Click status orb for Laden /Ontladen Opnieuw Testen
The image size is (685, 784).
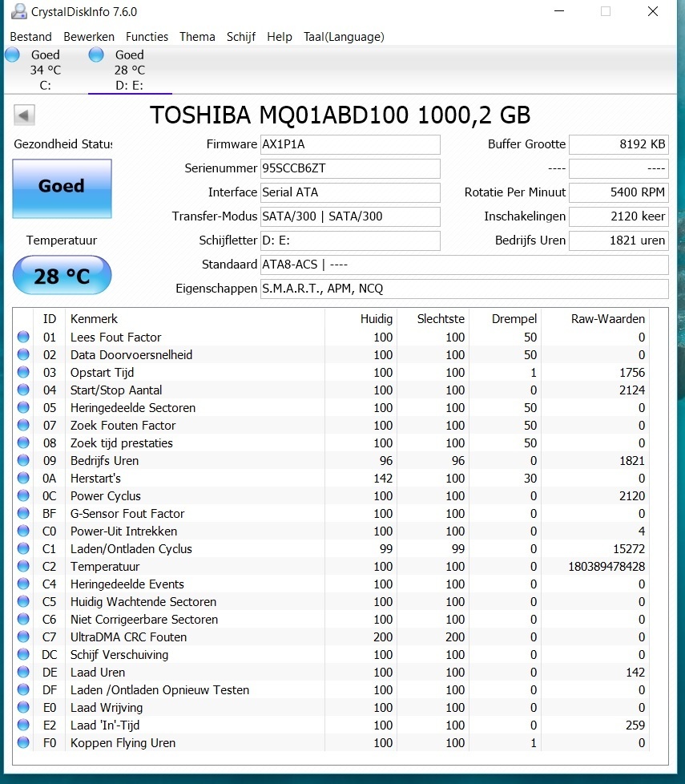pyautogui.click(x=23, y=690)
